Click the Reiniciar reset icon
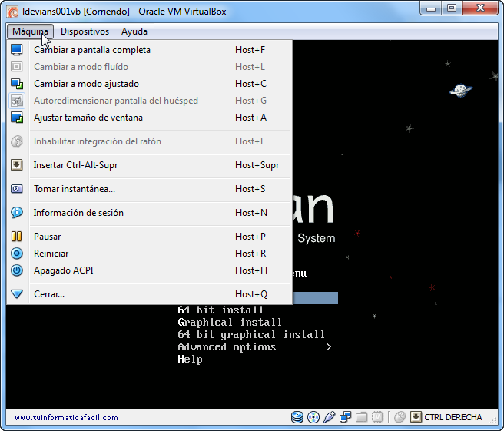504x431 pixels. (17, 254)
